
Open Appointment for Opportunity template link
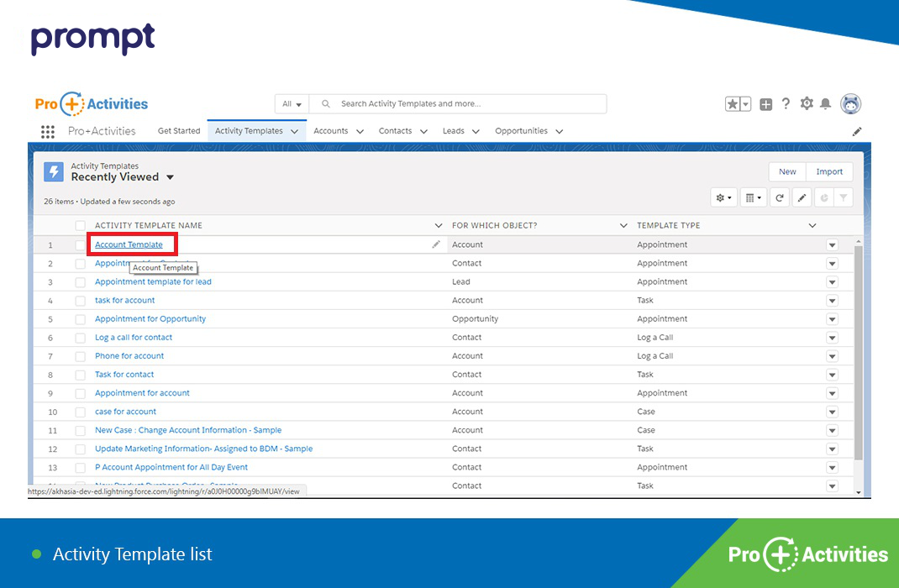150,319
